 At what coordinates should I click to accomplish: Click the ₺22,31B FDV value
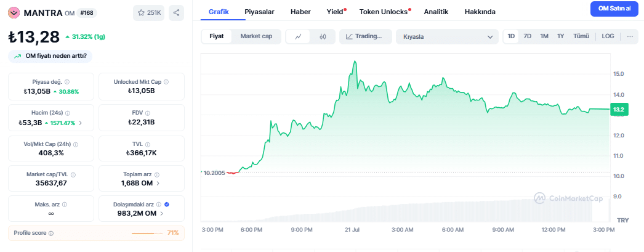click(140, 121)
